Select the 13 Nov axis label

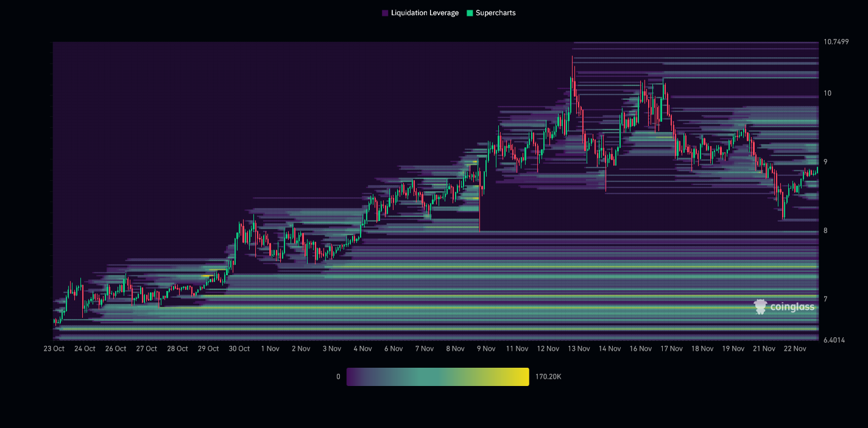click(579, 348)
